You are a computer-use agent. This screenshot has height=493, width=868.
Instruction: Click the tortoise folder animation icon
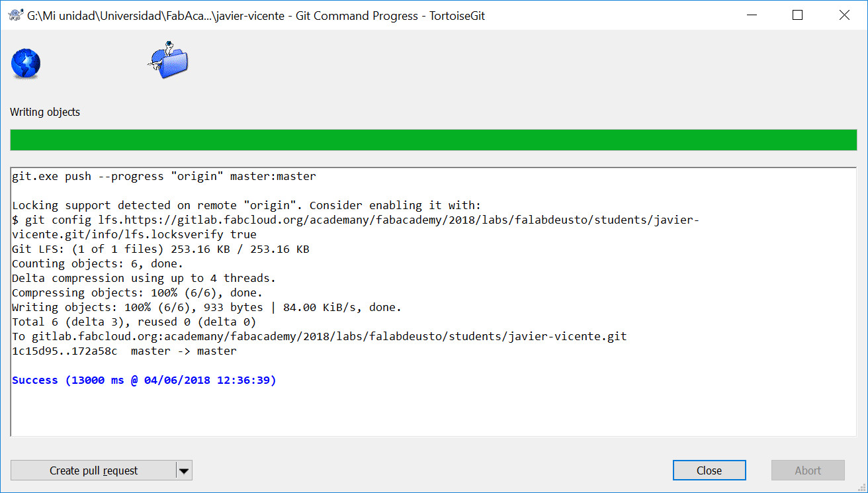(x=167, y=60)
